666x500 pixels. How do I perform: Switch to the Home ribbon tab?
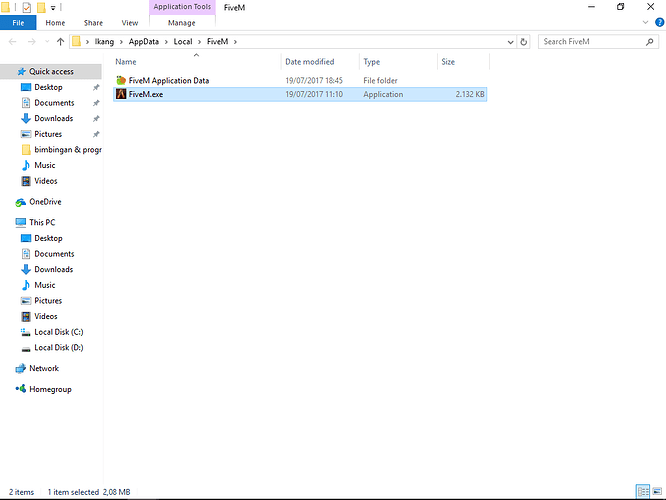tap(55, 23)
